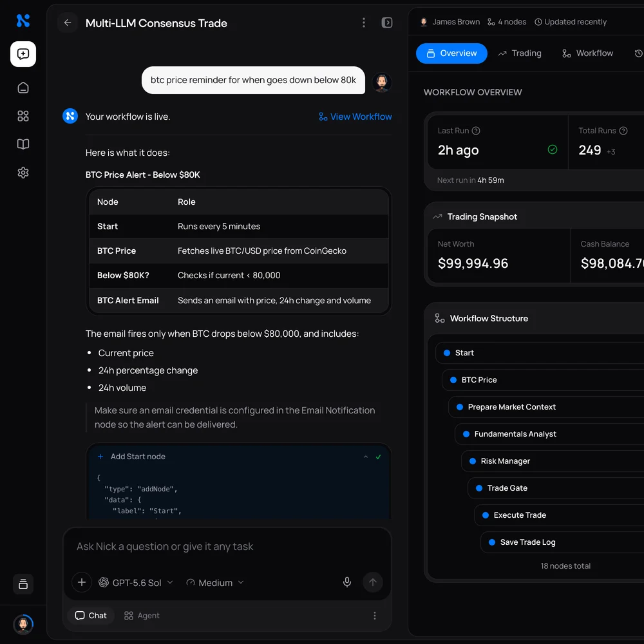
Task: Select the Risk Manager node
Action: coord(553,461)
